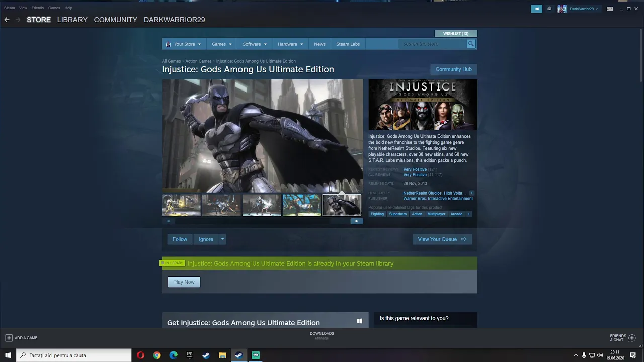Click the Add a Game plus icon
The image size is (644, 362).
point(9,338)
